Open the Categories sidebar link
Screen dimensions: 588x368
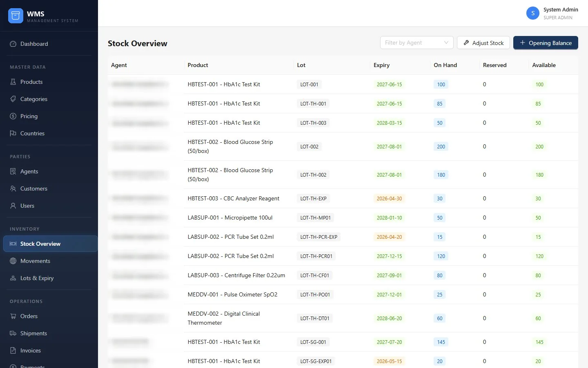[50, 99]
